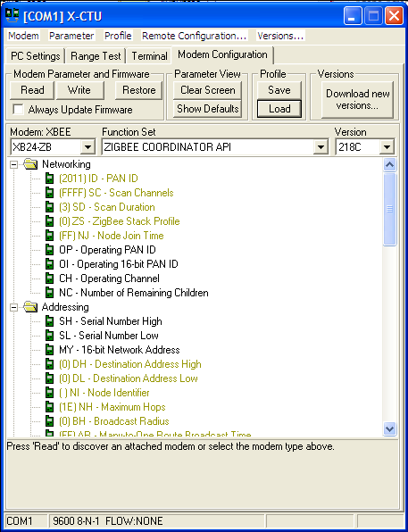Click the X-CTU title bar app icon
The width and height of the screenshot is (408, 532).
tap(12, 16)
